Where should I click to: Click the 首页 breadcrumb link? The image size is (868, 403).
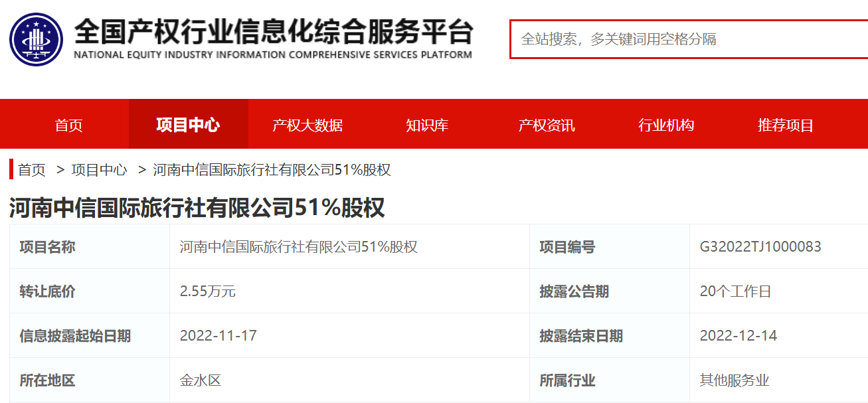[x=32, y=170]
